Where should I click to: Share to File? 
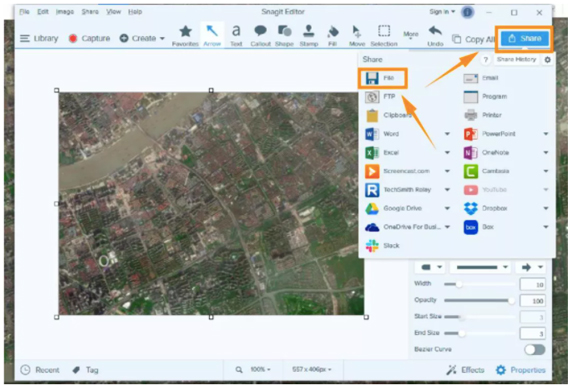pos(382,78)
